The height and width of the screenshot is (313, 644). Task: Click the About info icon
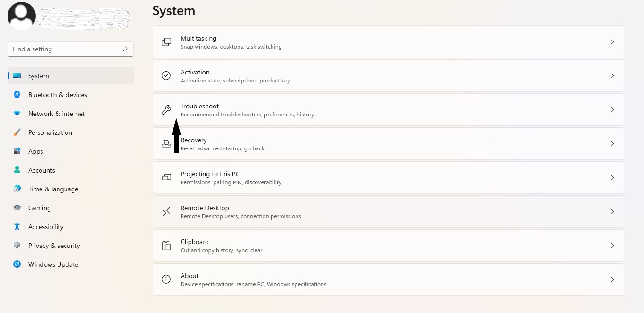pyautogui.click(x=166, y=280)
